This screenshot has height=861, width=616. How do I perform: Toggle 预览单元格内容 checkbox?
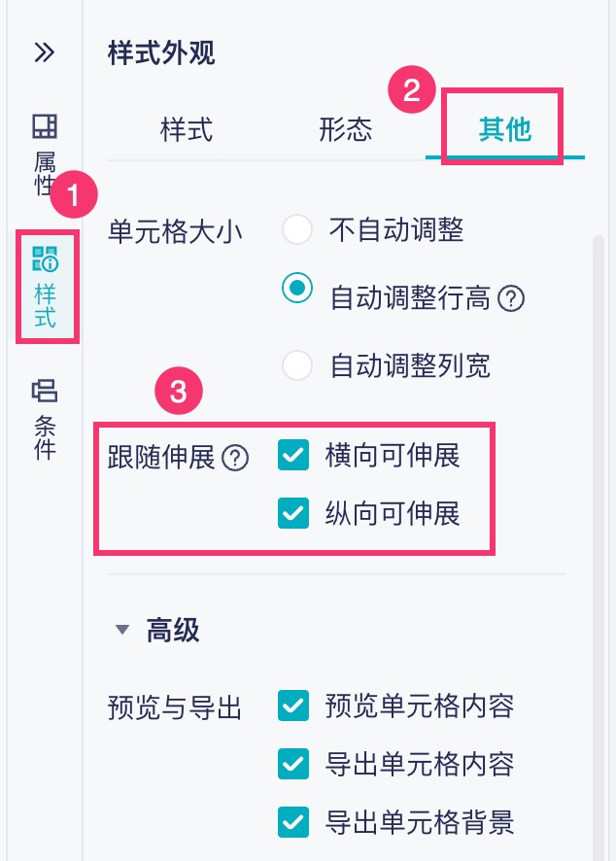[x=292, y=706]
